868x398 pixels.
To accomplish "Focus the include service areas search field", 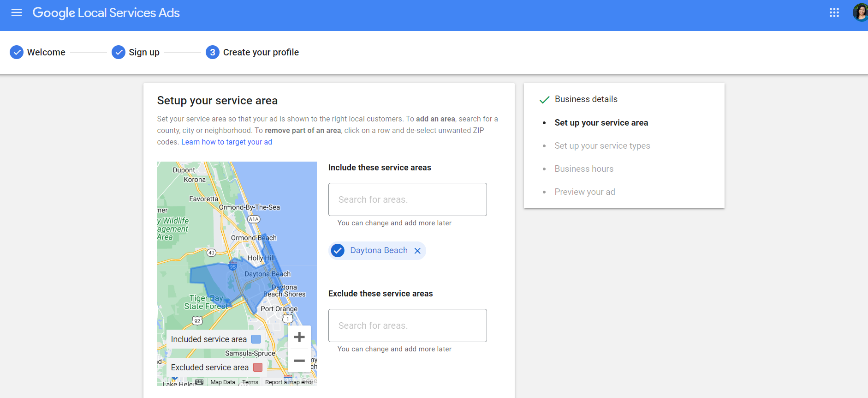I will (x=407, y=199).
